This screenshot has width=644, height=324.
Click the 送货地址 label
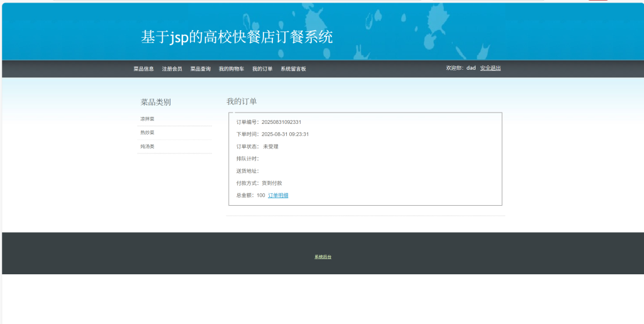(248, 171)
